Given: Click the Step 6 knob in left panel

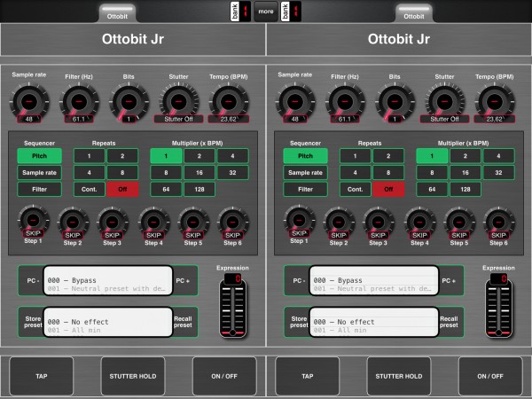Looking at the screenshot, I should pyautogui.click(x=232, y=223).
